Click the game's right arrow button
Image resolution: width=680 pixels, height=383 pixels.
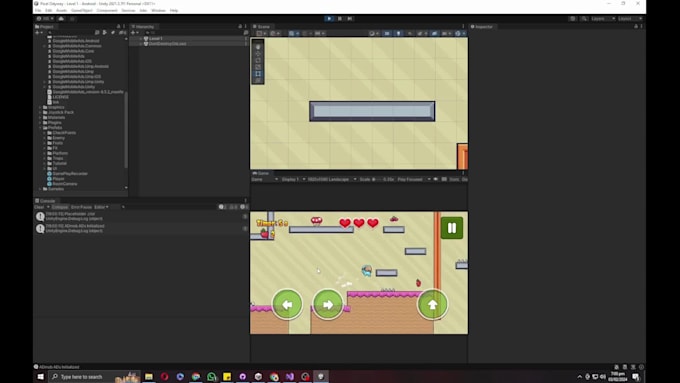(x=327, y=304)
